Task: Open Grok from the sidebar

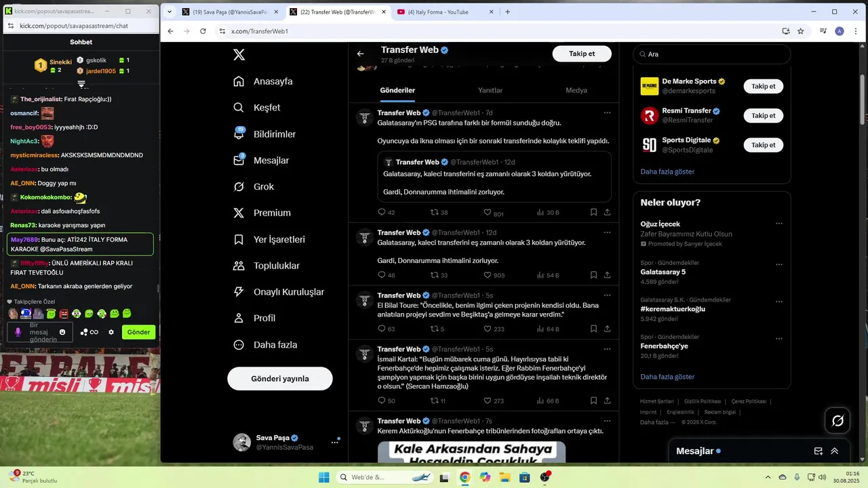Action: coord(253,186)
